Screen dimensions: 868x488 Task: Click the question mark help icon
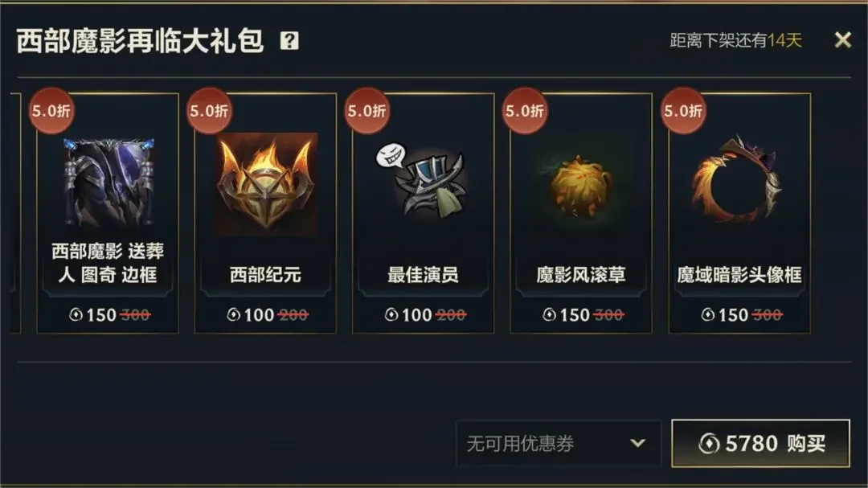click(x=289, y=40)
